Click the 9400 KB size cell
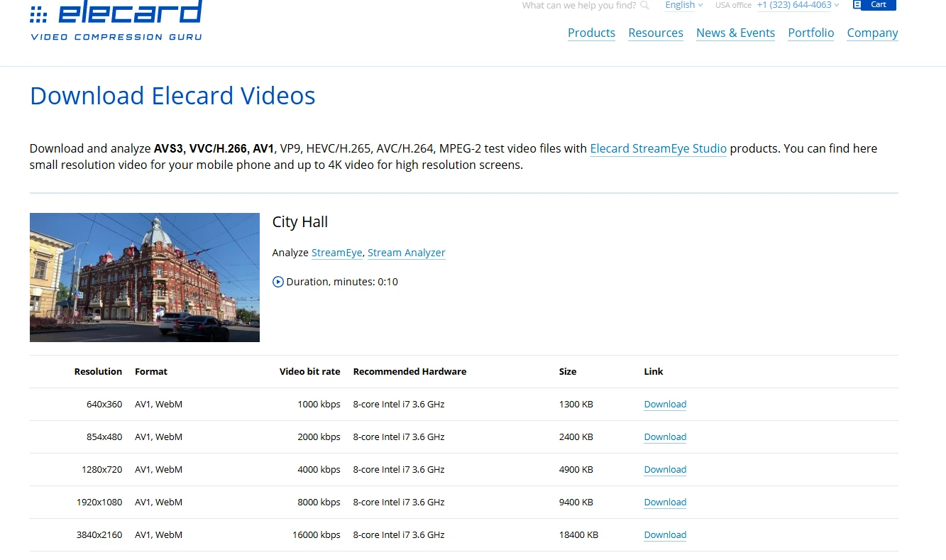The height and width of the screenshot is (560, 946). coord(576,503)
